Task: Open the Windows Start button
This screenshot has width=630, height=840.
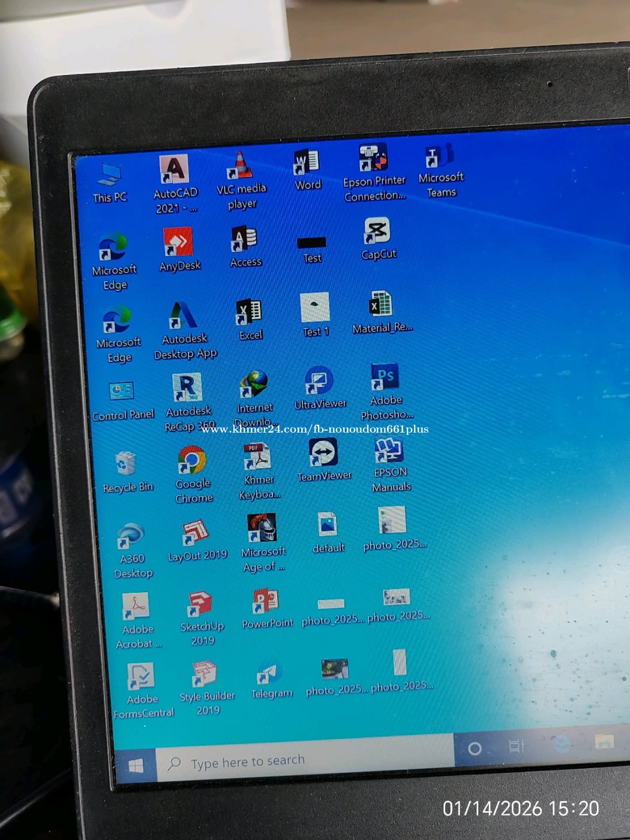Action: [136, 766]
